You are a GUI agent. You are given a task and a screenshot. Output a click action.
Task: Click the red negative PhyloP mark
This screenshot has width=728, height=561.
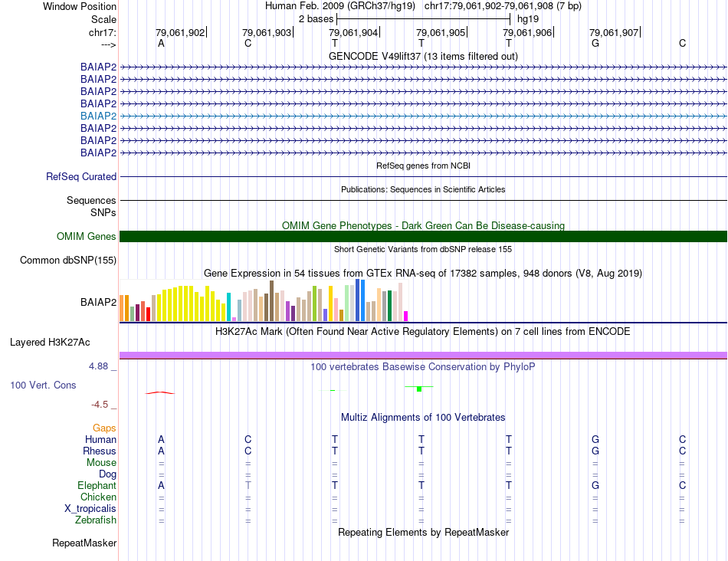(160, 393)
